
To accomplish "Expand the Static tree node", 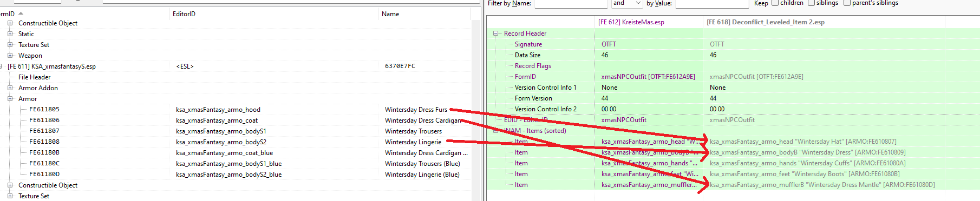I will [10, 34].
